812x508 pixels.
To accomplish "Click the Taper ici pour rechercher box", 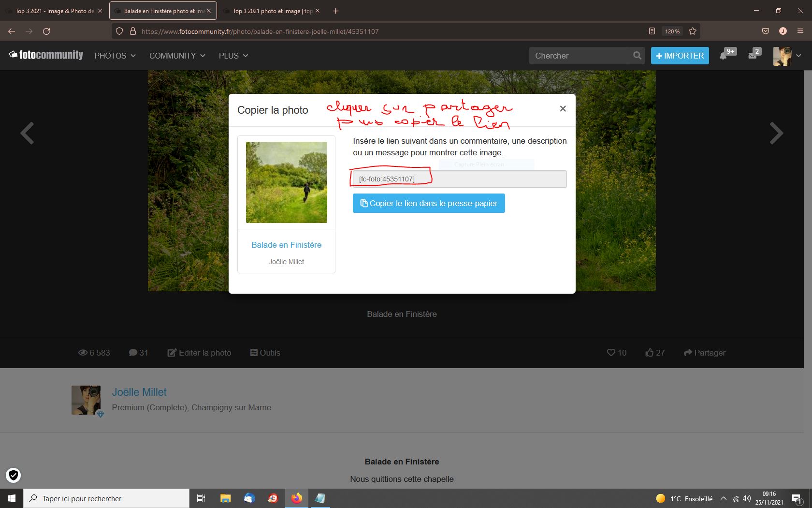I will point(106,498).
